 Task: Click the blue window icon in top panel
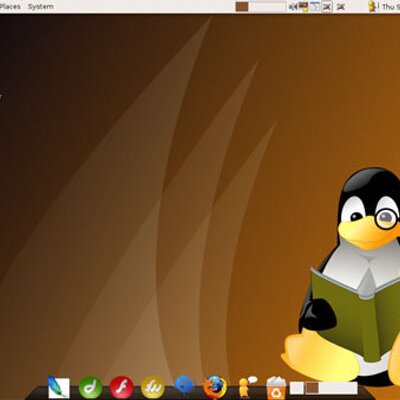pyautogui.click(x=315, y=6)
